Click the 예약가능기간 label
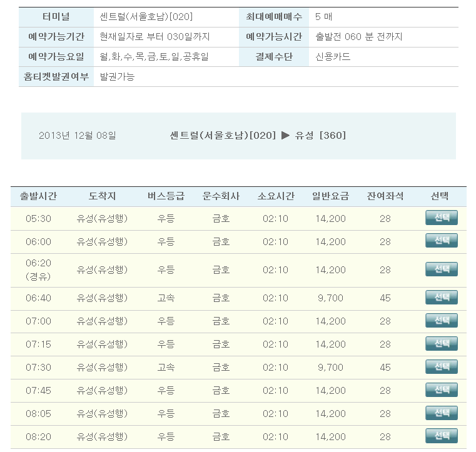The width and height of the screenshot is (476, 452). click(x=56, y=37)
